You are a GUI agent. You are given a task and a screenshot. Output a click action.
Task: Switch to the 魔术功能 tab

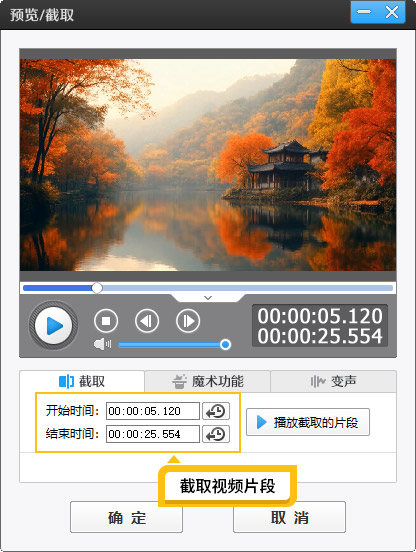[x=208, y=381]
